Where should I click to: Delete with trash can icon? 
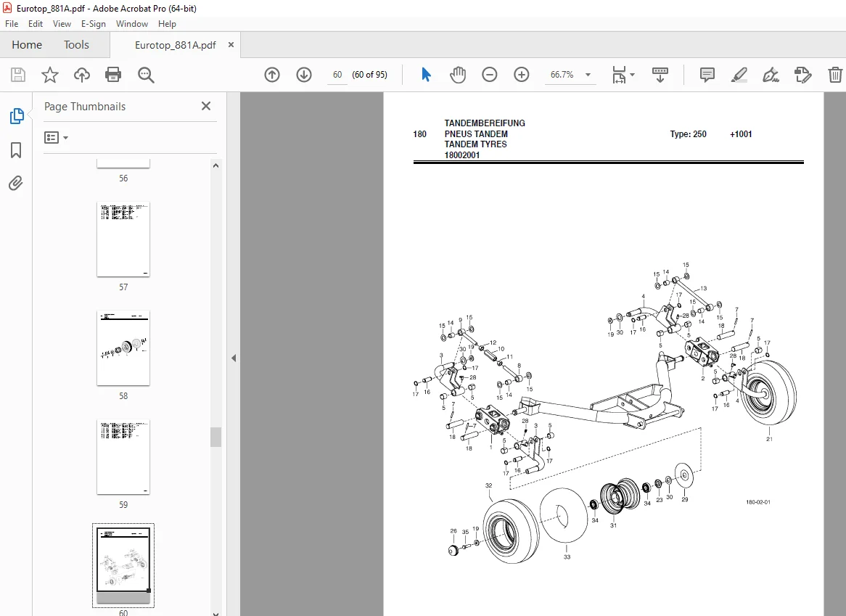[834, 75]
